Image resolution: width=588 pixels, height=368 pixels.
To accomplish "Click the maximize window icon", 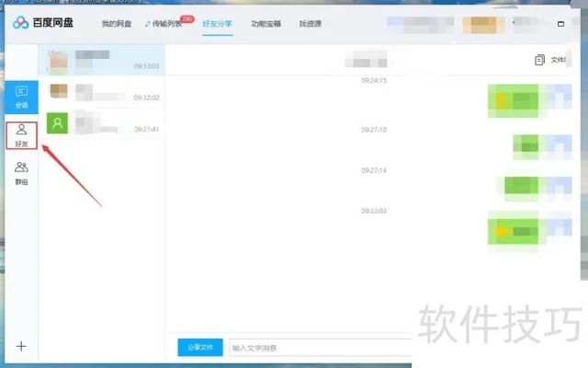I will [560, 24].
